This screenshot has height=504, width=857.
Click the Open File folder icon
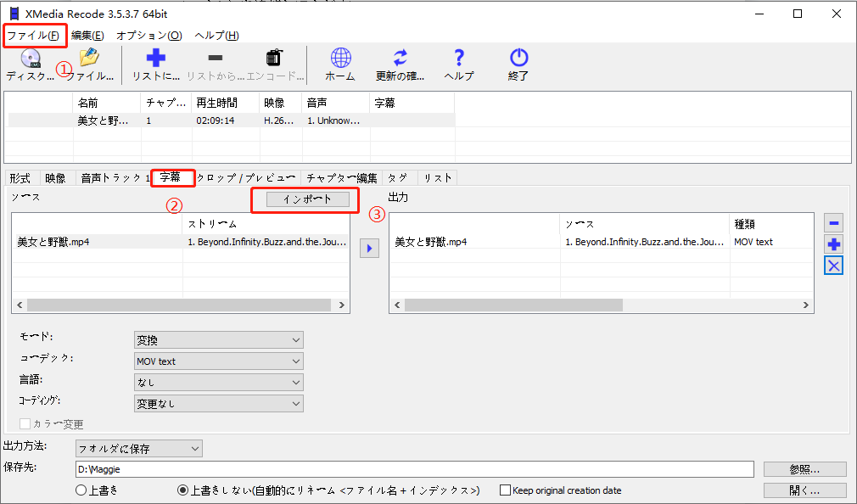[x=89, y=59]
